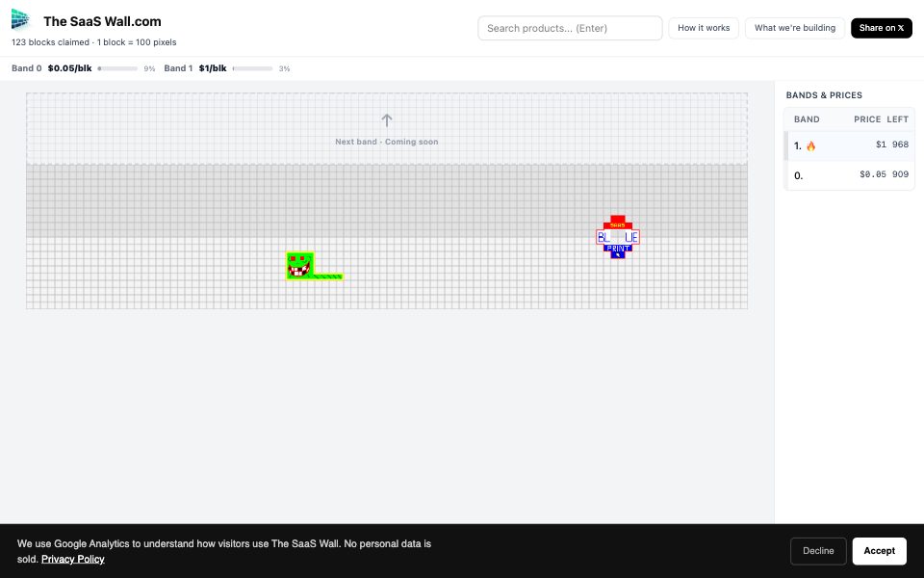Focus the Search products input field

tap(570, 28)
